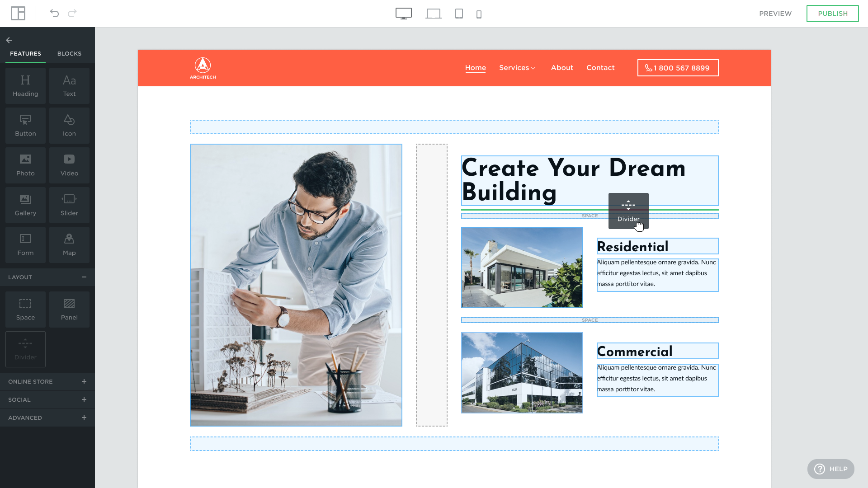
Task: Switch to mobile phone view
Action: click(x=479, y=14)
